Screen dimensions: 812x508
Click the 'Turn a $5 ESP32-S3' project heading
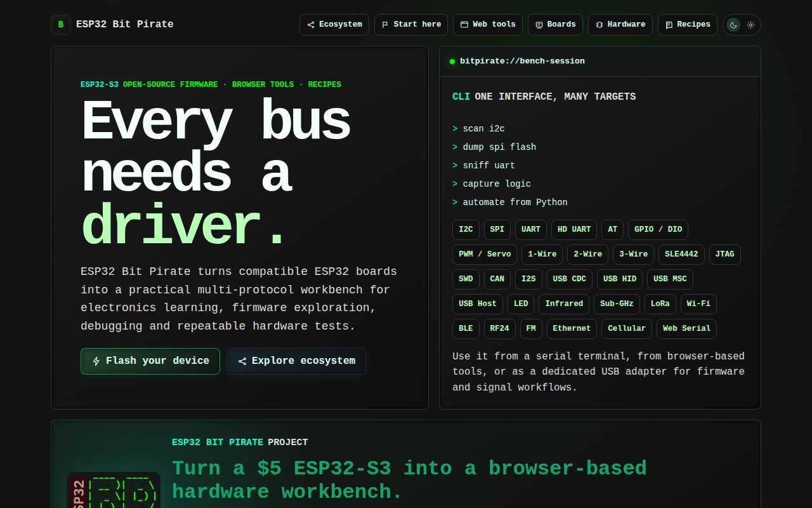point(409,480)
